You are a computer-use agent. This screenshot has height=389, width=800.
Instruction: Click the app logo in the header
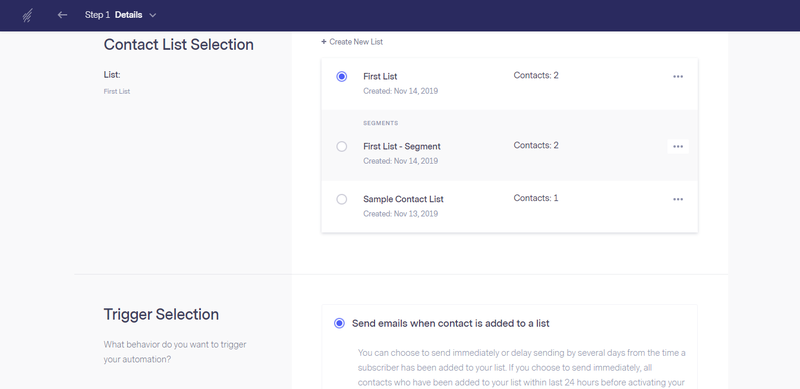coord(28,15)
